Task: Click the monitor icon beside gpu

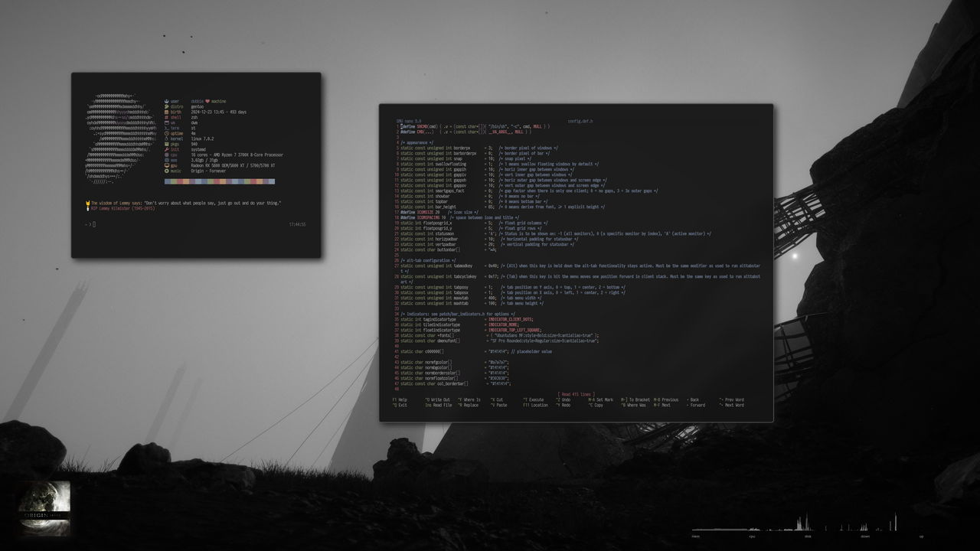Action: point(166,165)
